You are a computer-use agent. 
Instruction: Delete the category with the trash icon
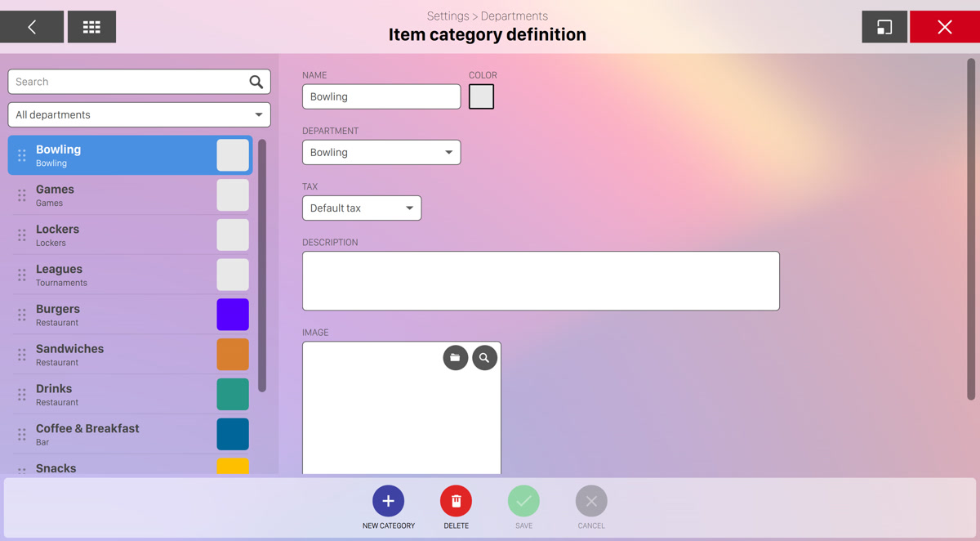click(x=456, y=501)
